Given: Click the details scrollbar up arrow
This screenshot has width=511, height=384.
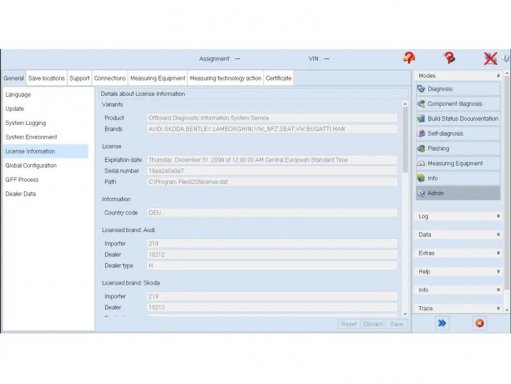Looking at the screenshot, I should (x=405, y=104).
